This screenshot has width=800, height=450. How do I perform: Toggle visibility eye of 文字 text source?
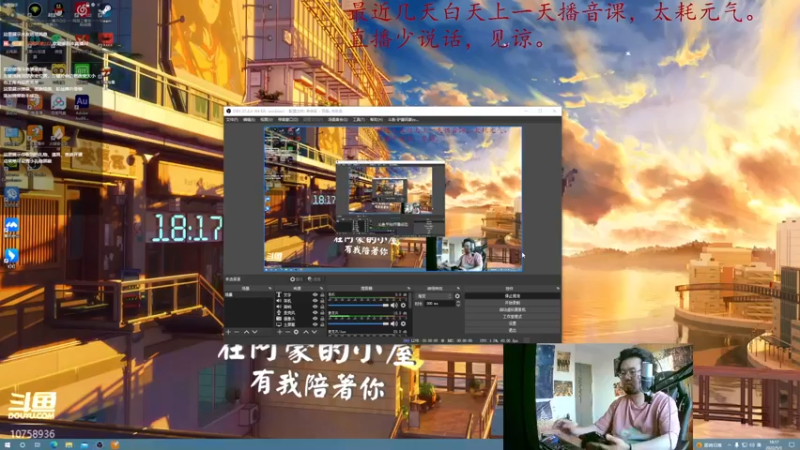[x=315, y=295]
